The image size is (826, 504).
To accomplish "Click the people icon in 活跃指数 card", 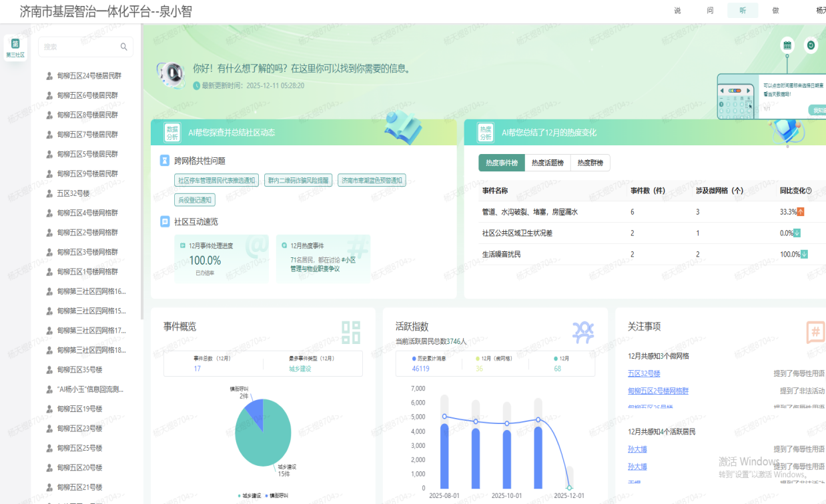I will tap(582, 332).
